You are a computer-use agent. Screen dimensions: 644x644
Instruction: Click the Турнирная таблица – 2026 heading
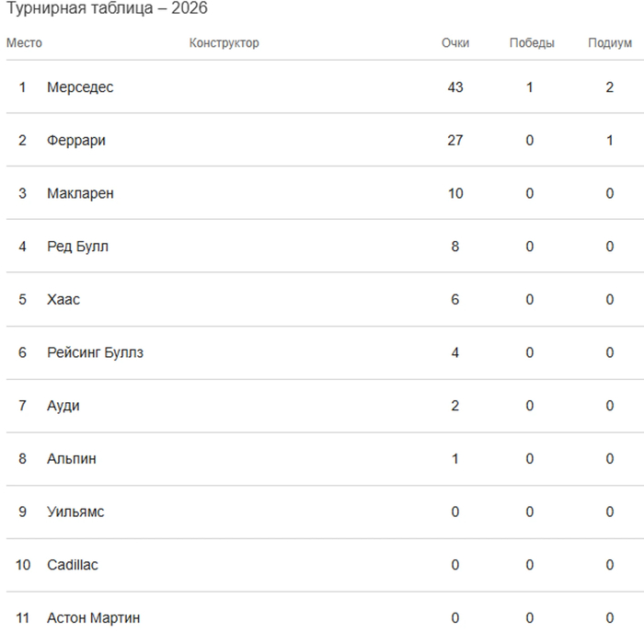[107, 9]
